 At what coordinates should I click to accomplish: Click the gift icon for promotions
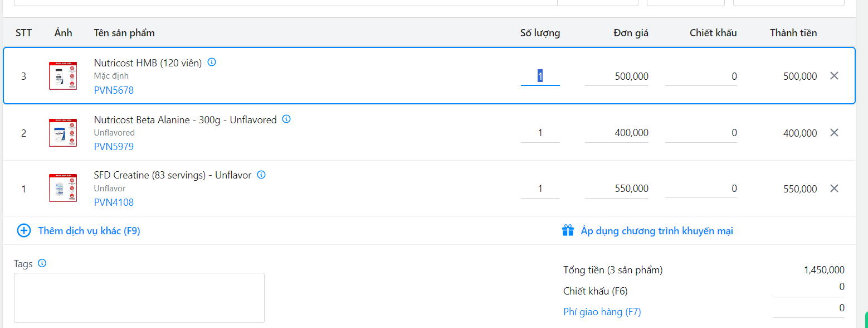(x=568, y=230)
